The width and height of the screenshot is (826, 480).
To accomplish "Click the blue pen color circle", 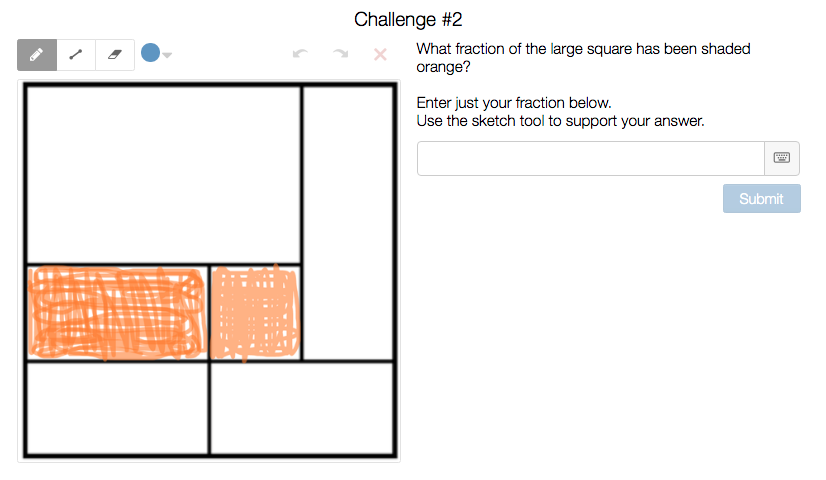I will tap(150, 53).
